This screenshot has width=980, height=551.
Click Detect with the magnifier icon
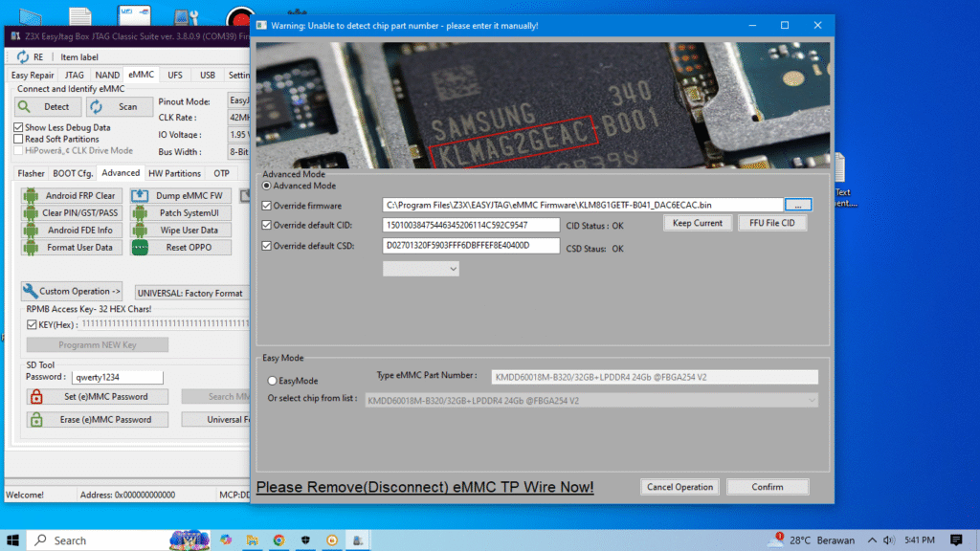point(48,107)
